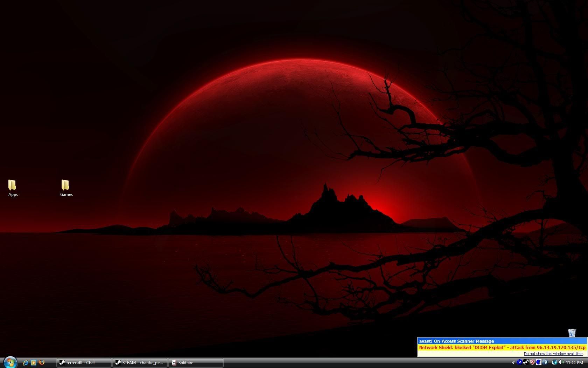The height and width of the screenshot is (368, 588).
Task: Select the Recycle Bin icon
Action: (x=572, y=333)
